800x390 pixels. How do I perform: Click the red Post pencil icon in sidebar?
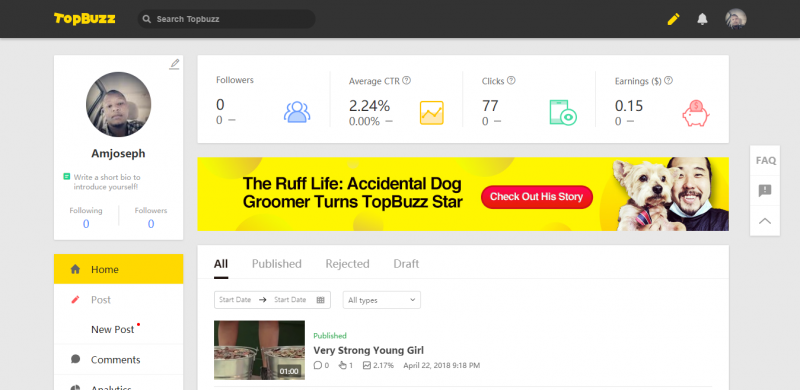[75, 300]
